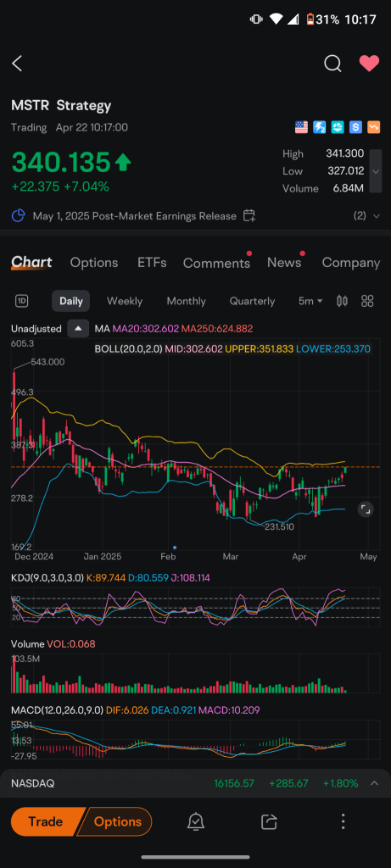Open the chart grid layout icon
The width and height of the screenshot is (391, 868).
367,301
